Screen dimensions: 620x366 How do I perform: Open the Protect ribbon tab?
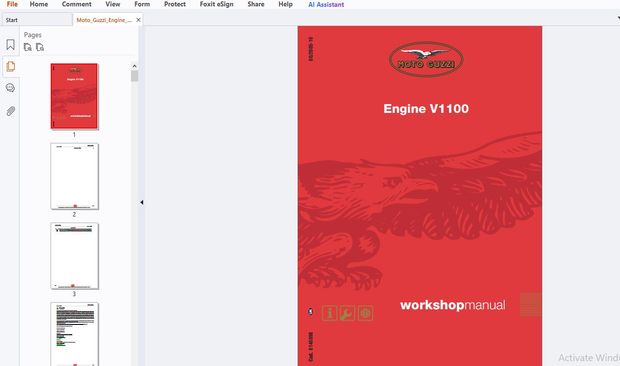point(175,4)
